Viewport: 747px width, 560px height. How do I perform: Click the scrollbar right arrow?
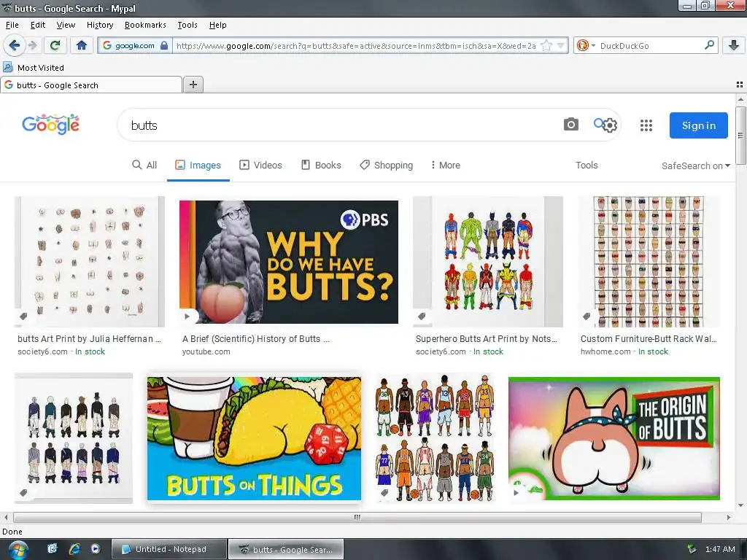pyautogui.click(x=729, y=517)
